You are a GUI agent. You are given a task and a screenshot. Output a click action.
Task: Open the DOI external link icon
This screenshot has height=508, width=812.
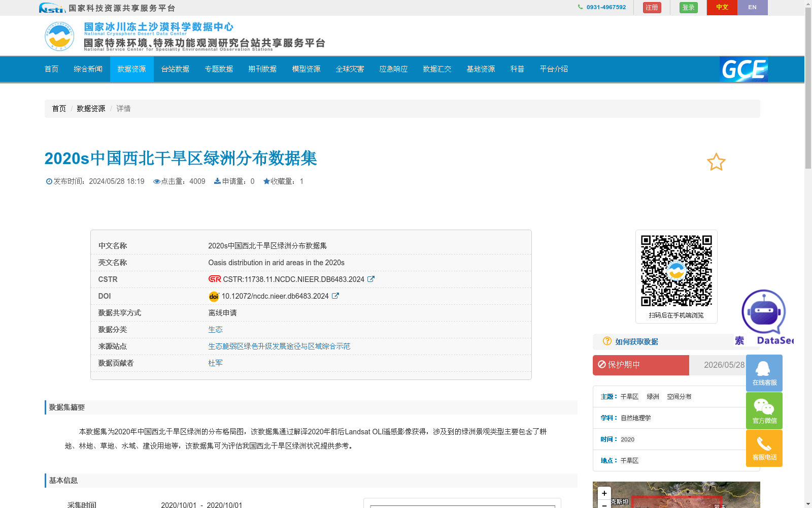[x=335, y=296]
